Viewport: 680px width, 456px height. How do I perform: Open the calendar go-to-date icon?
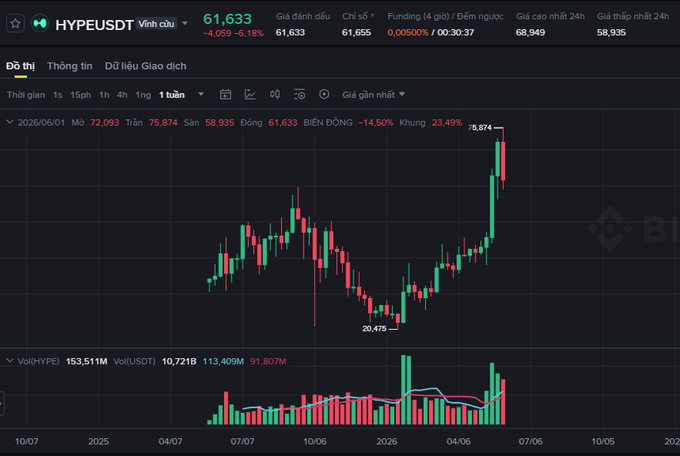coord(225,94)
